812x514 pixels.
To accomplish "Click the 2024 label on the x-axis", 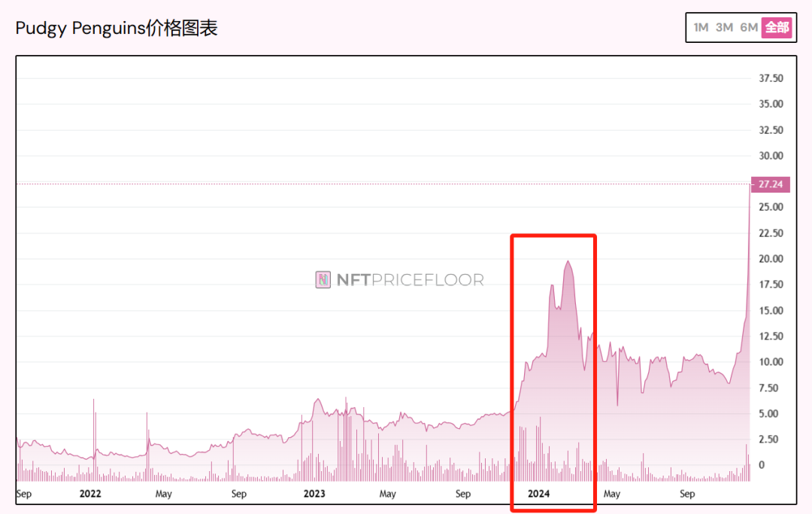I will (x=538, y=494).
